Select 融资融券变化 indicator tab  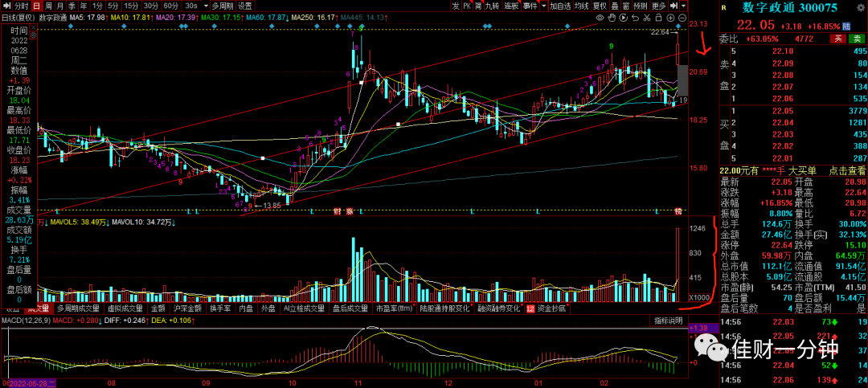pos(499,308)
